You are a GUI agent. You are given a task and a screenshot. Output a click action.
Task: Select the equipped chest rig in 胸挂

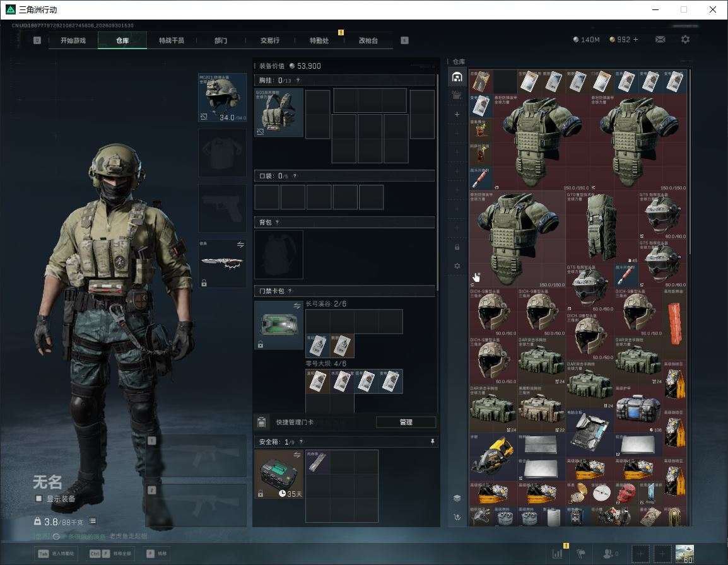click(x=279, y=113)
